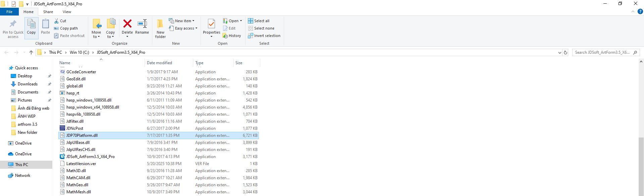This screenshot has width=644, height=196.
Task: Select Quick access in navigation pane
Action: 26,68
